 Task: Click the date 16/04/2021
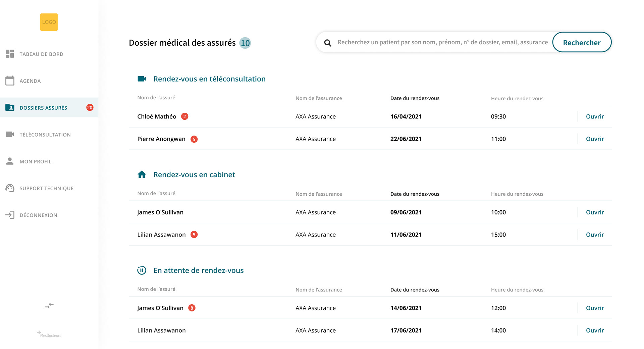tap(406, 116)
